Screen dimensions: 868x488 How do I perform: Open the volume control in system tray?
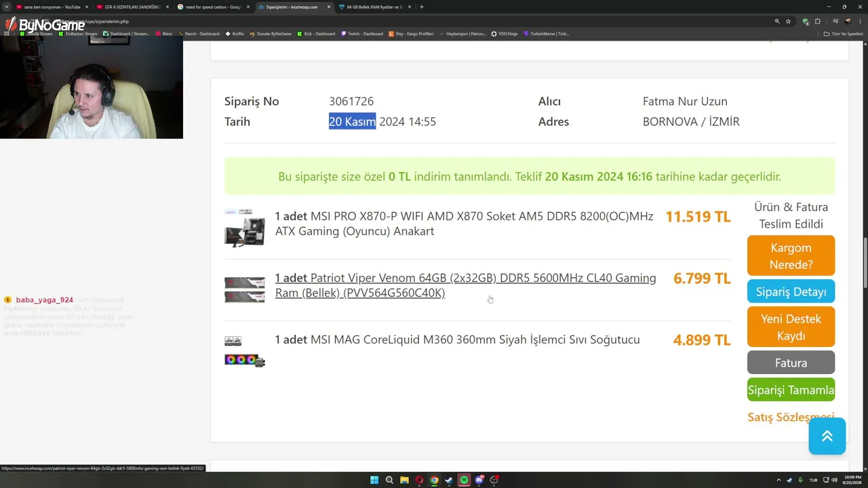(834, 480)
